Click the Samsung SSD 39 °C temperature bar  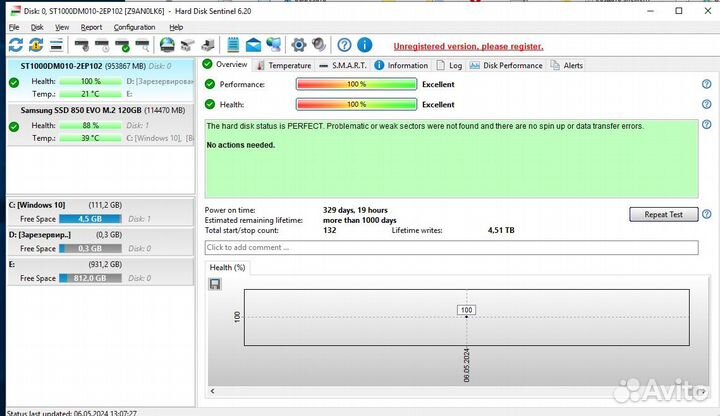tap(90, 138)
